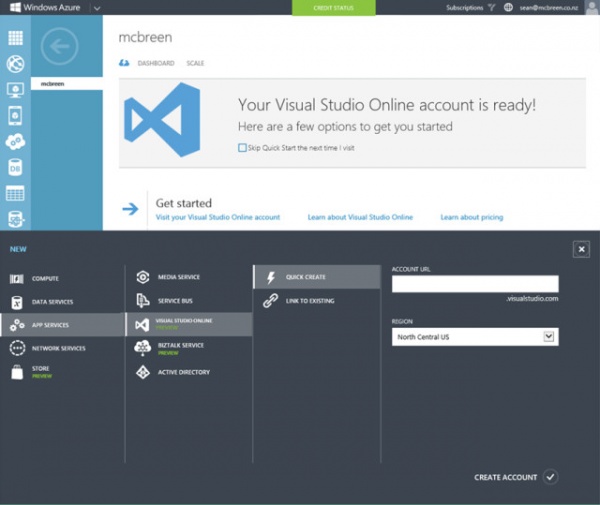Open the Virtual Machines monitor icon
Viewport: 600px width, 505px height.
pos(15,90)
